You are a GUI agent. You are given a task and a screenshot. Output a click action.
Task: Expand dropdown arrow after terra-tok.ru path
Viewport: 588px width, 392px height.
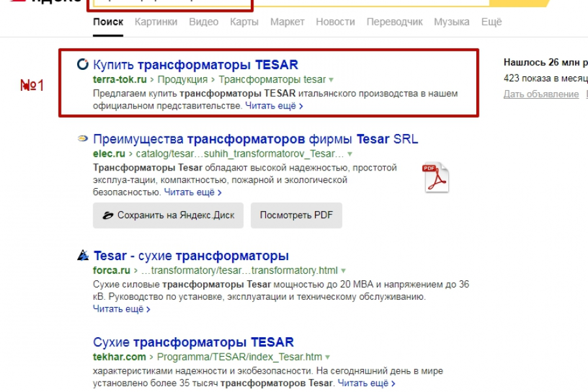(331, 80)
